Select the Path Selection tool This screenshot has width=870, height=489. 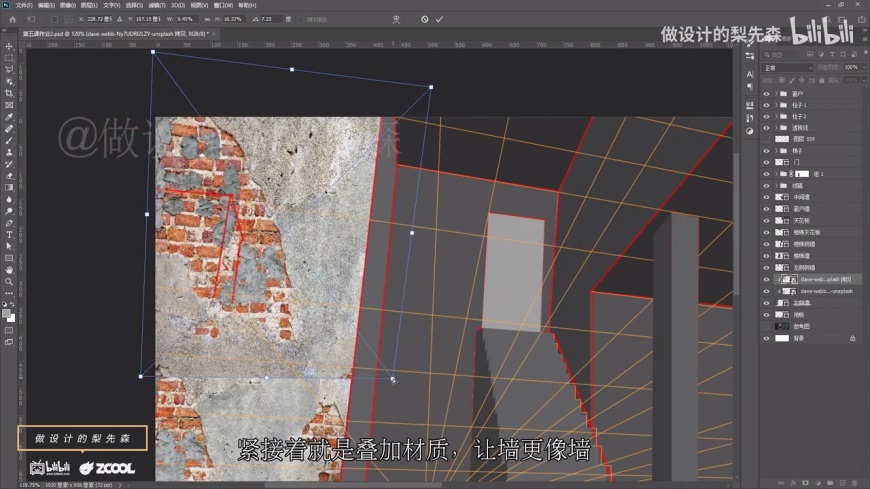click(9, 246)
